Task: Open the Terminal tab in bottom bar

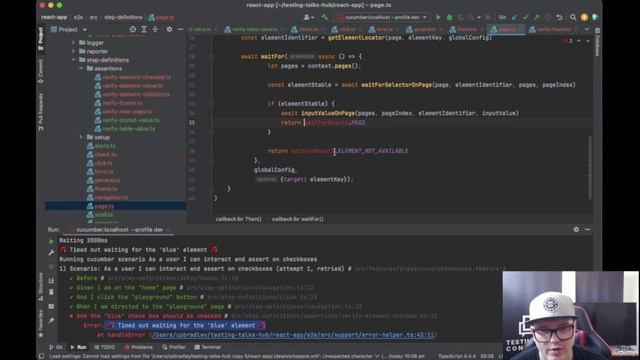Action: click(x=207, y=347)
